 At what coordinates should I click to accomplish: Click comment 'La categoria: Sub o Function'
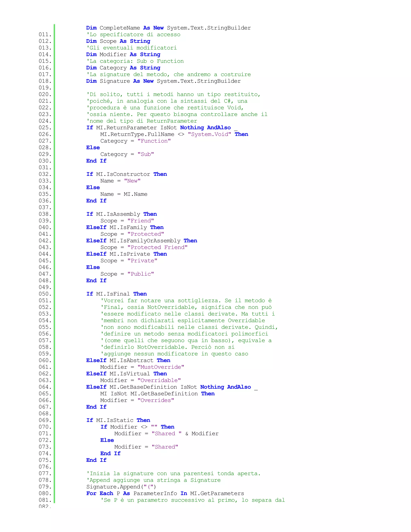135,61
